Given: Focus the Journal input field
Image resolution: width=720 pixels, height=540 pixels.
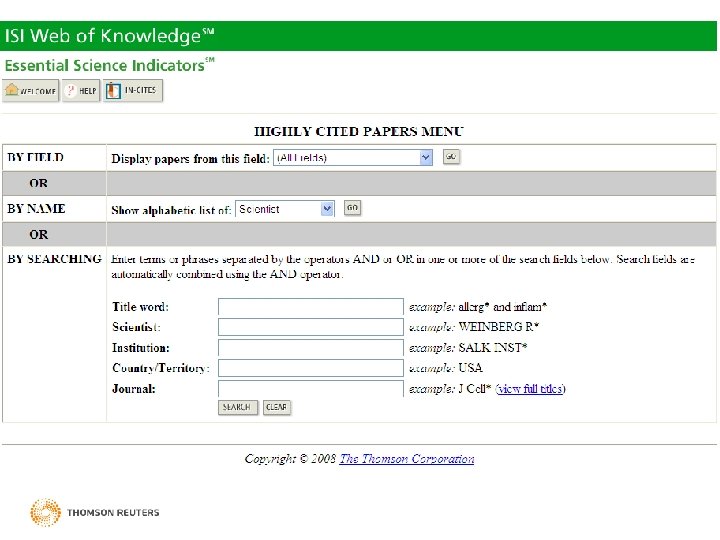Looking at the screenshot, I should (311, 388).
